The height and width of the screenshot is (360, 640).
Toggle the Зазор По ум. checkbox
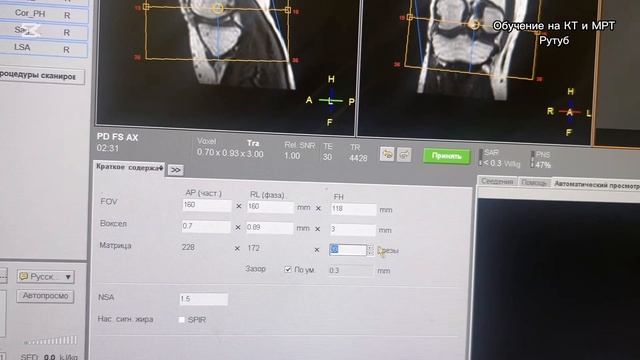[288, 269]
